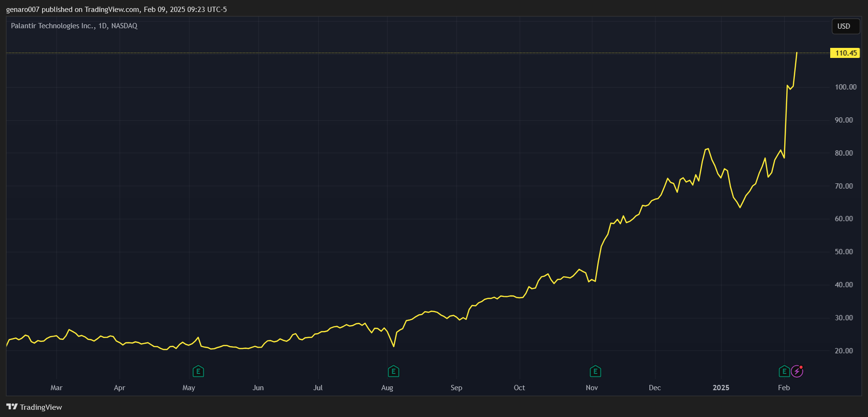Screen dimensions: 868x417
Task: Click the Aug label on time axis
Action: point(387,388)
